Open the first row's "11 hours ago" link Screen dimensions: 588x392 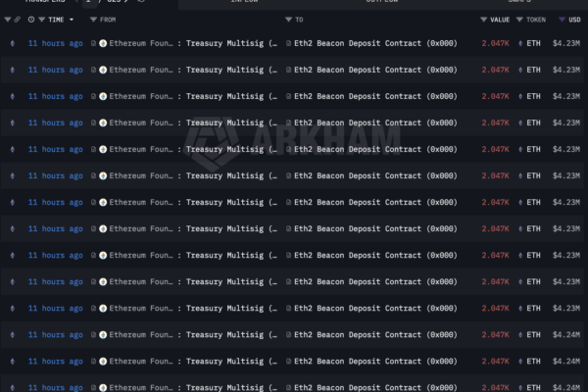[x=55, y=43]
